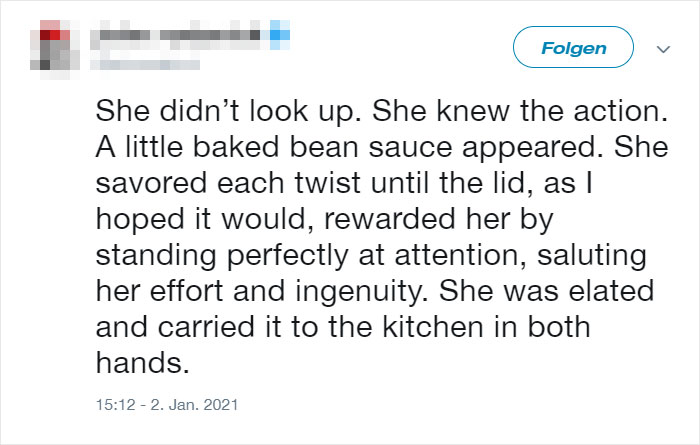
Task: Click the phrase "She knew the action."
Action: (520, 111)
